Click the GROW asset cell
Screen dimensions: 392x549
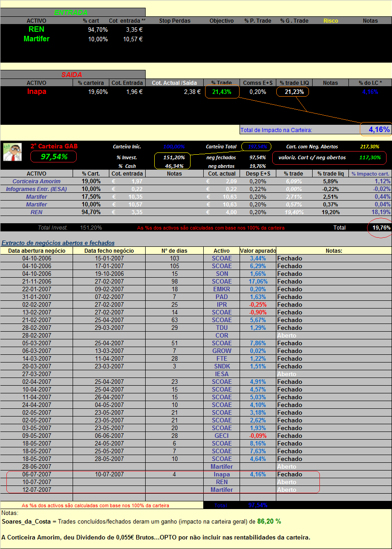pyautogui.click(x=222, y=351)
